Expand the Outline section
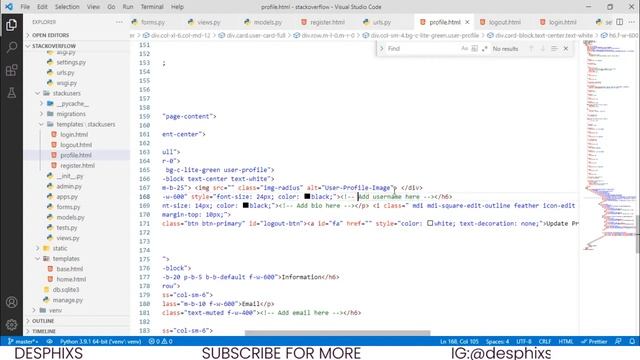 pyautogui.click(x=43, y=321)
